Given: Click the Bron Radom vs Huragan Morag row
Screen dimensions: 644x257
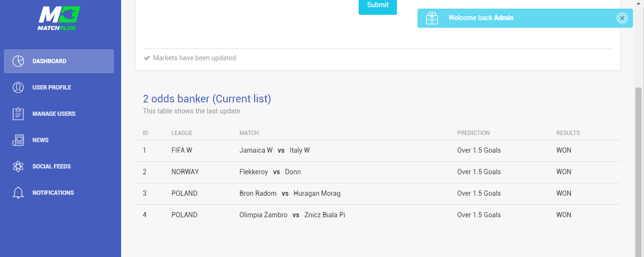Looking at the screenshot, I should [378, 193].
